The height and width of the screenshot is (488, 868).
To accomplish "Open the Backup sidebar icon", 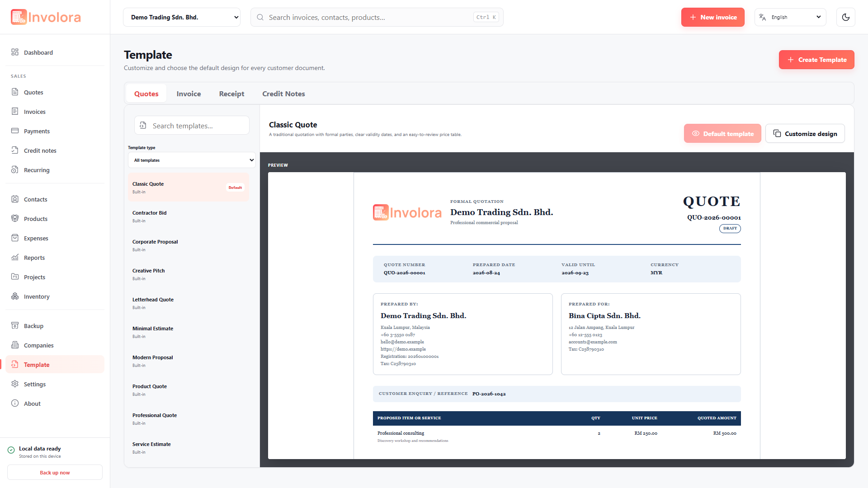I will tap(15, 326).
